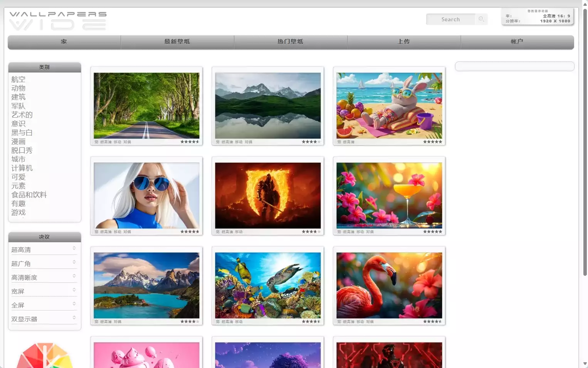Screen dimensions: 588x368
Task: Go to the 家 home tab
Action: pos(64,42)
